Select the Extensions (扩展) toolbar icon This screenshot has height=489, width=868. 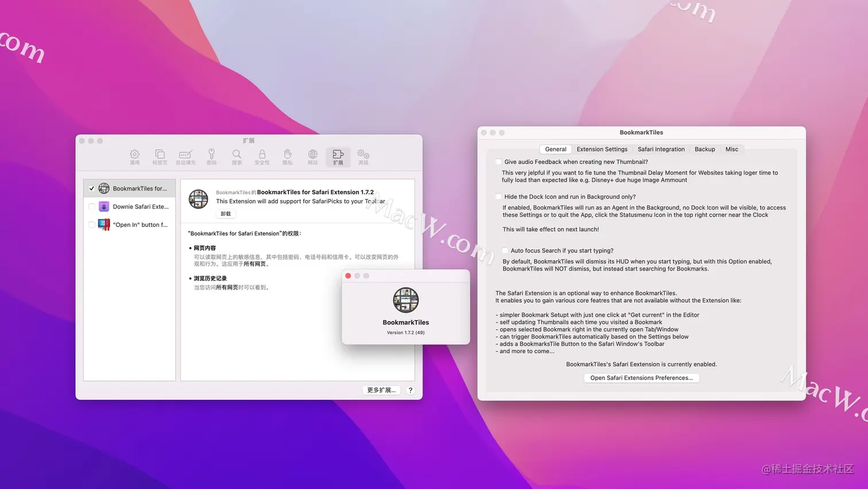(x=338, y=157)
